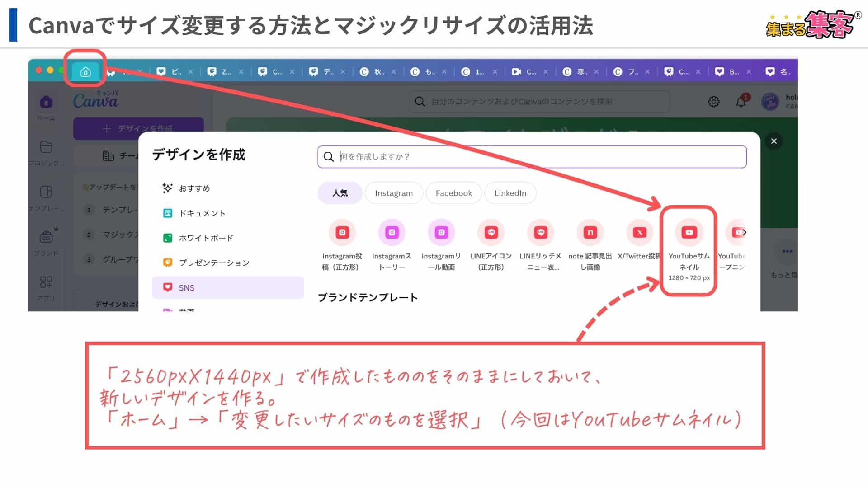Select the X/Twitter投稿 design icon
868x488 pixels.
(x=639, y=232)
